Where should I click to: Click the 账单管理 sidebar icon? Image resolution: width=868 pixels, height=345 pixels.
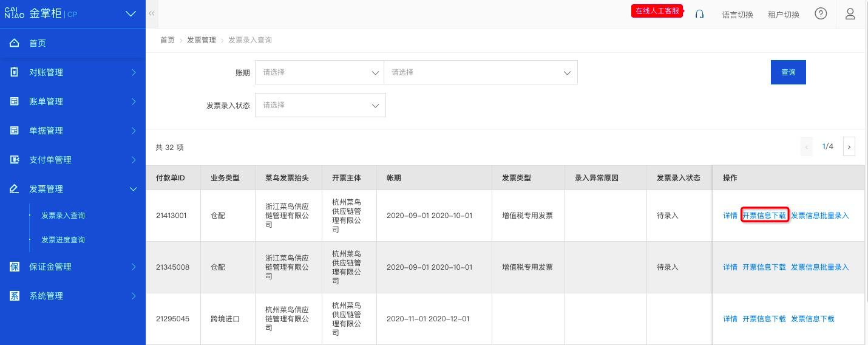(15, 101)
